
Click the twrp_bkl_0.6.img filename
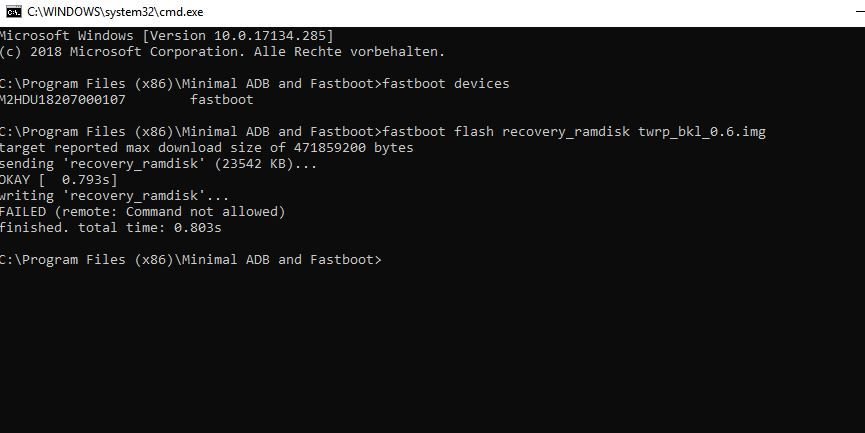tap(702, 132)
